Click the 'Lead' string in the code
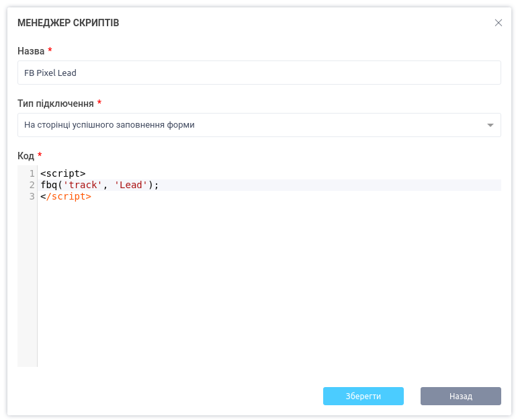This screenshot has height=420, width=516. click(131, 185)
